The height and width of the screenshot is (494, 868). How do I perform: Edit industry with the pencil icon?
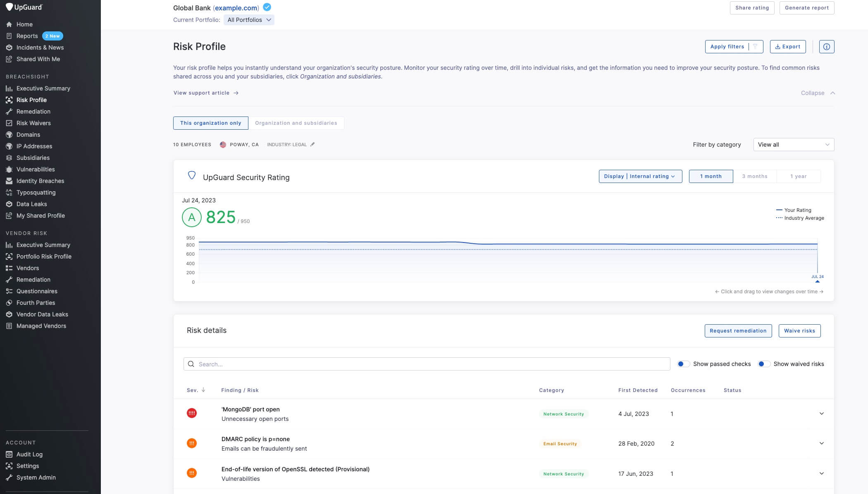click(312, 144)
